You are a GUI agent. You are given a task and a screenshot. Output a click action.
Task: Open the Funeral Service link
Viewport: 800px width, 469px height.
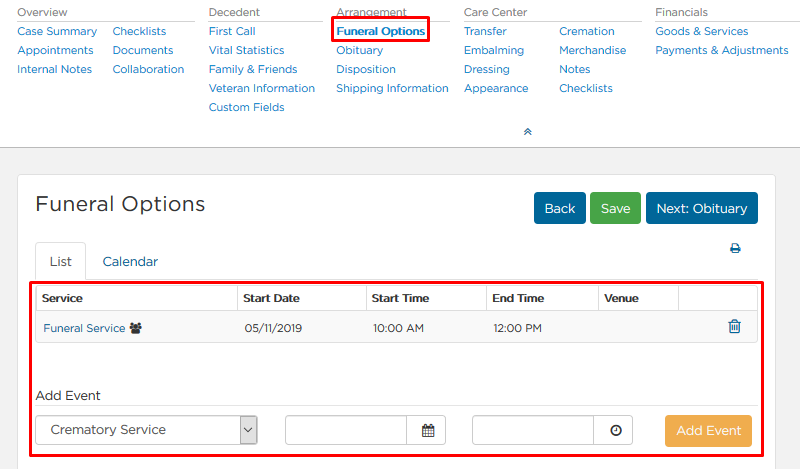[x=84, y=328]
